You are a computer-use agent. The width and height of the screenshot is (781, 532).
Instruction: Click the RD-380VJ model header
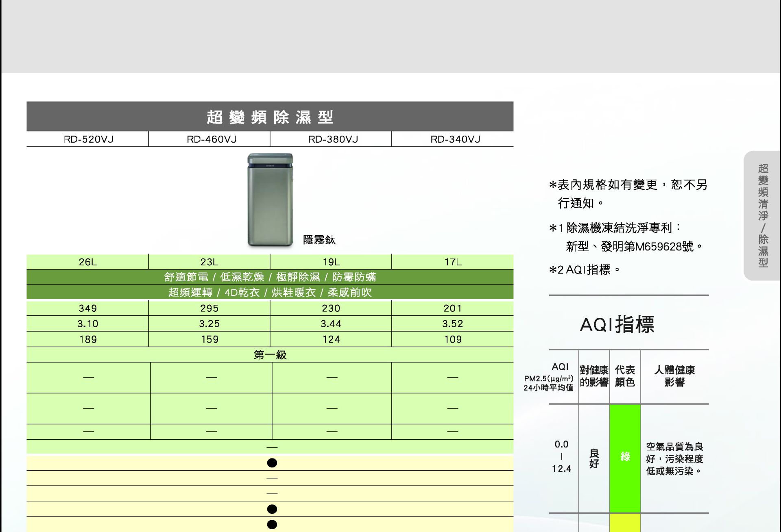[x=333, y=139]
